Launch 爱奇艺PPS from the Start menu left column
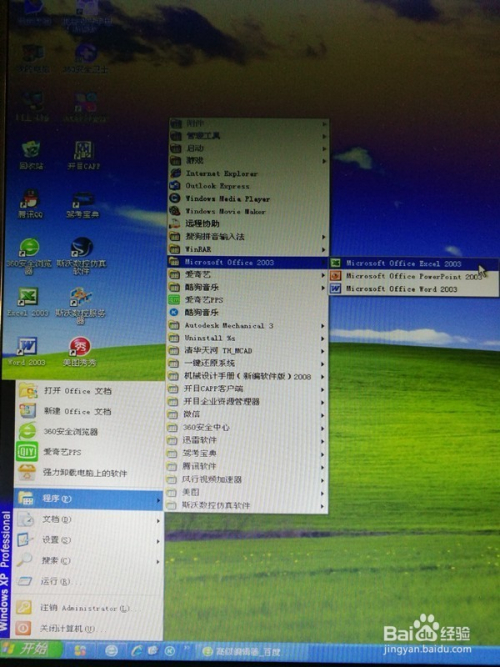 (89, 452)
